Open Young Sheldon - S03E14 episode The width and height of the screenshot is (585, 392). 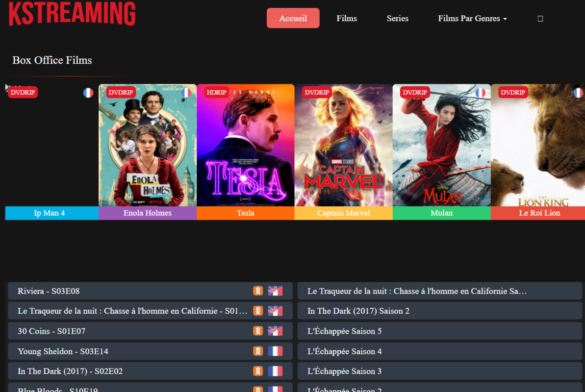[x=150, y=351]
